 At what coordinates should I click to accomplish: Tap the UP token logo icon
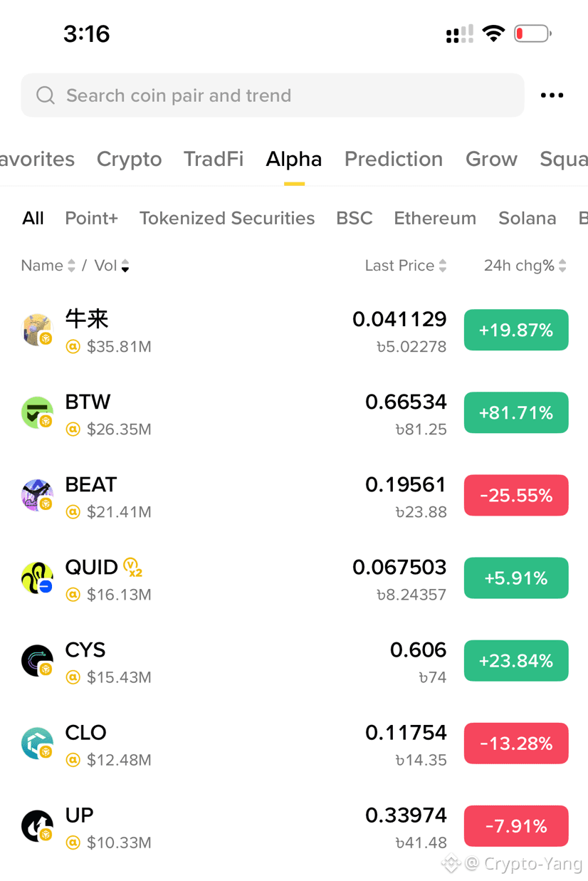[37, 825]
